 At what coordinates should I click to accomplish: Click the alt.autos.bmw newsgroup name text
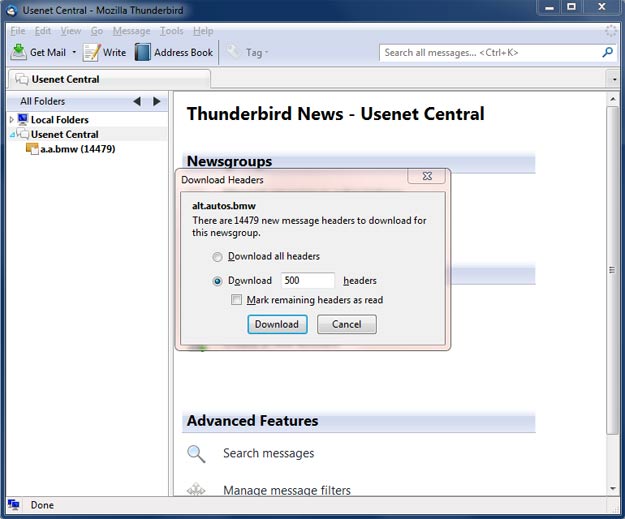pyautogui.click(x=224, y=206)
